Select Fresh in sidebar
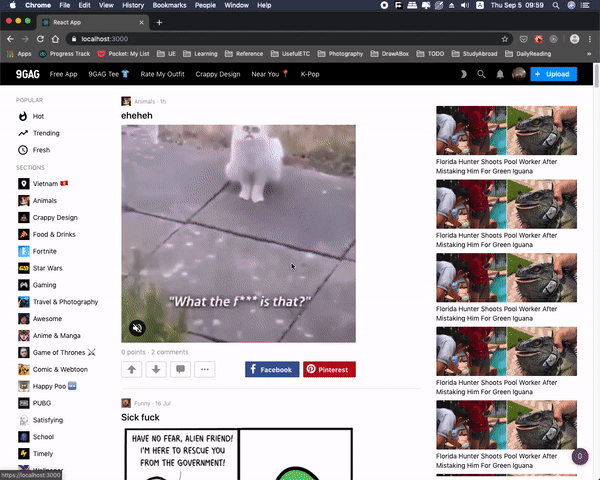Screen dimensions: 600x480 click(x=34, y=150)
